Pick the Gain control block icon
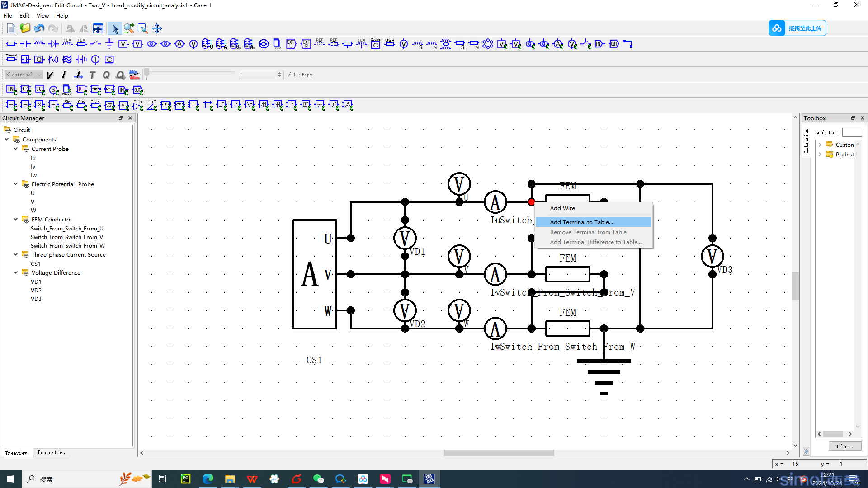The image size is (868, 488). click(x=137, y=105)
